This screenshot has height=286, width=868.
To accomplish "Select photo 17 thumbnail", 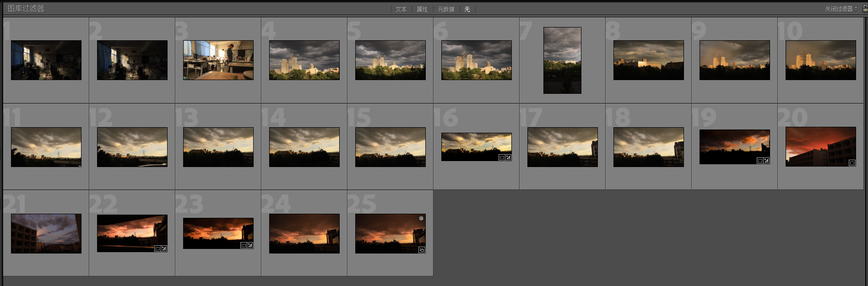I will [x=563, y=147].
